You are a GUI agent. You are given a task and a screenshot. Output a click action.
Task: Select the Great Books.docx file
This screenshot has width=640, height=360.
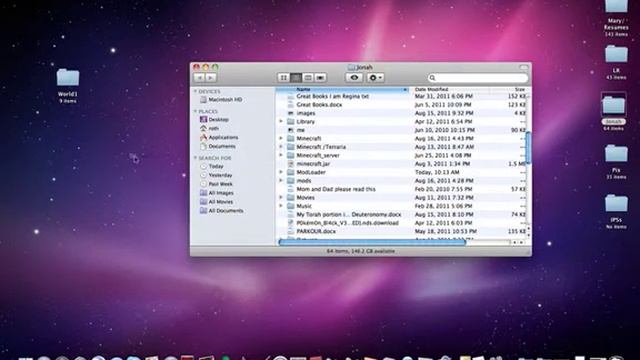[401, 105]
